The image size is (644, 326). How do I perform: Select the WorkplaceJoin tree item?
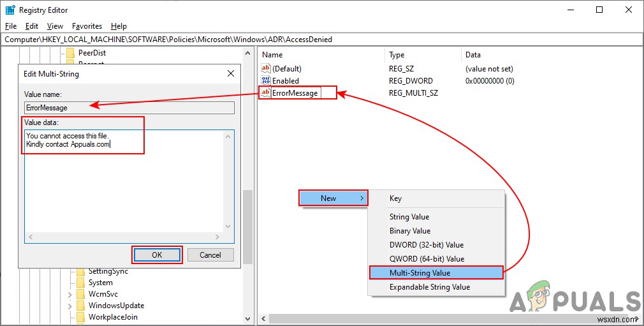click(x=113, y=317)
